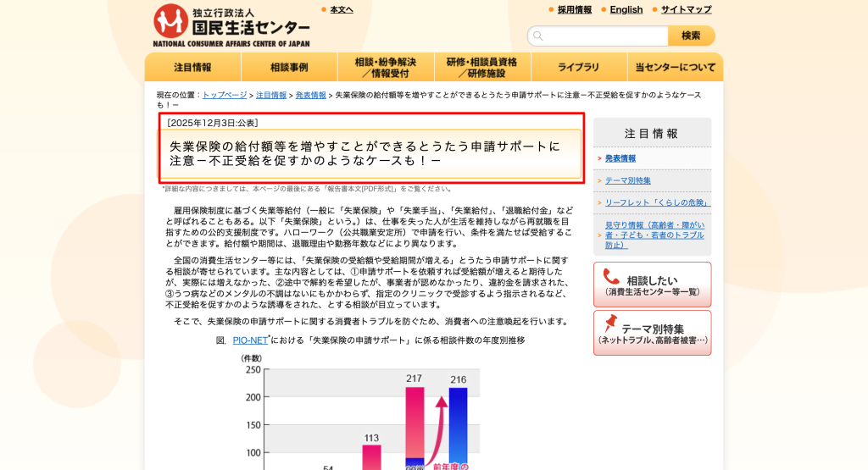Click the magnifier icon in search box
This screenshot has width=868, height=470.
538,36
